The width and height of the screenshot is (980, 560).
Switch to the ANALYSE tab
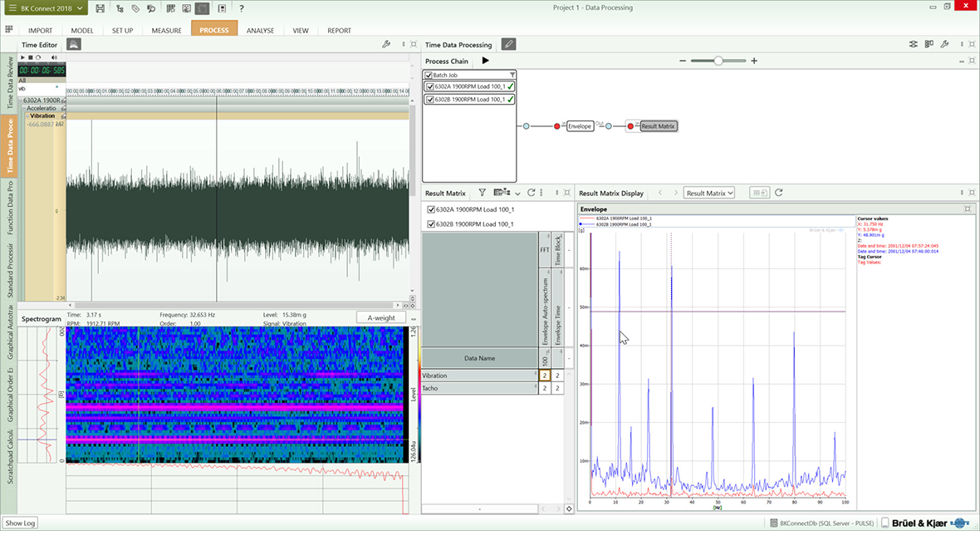pos(260,31)
